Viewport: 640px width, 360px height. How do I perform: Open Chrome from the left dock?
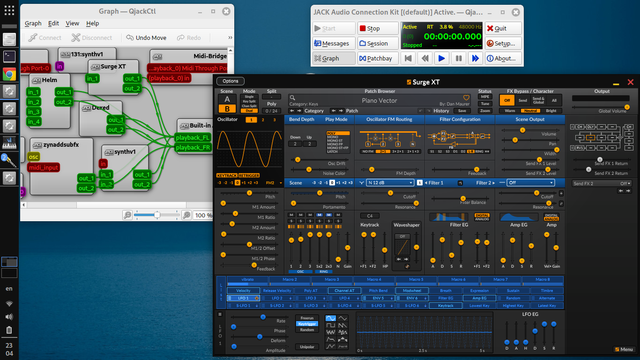pyautogui.click(x=9, y=74)
